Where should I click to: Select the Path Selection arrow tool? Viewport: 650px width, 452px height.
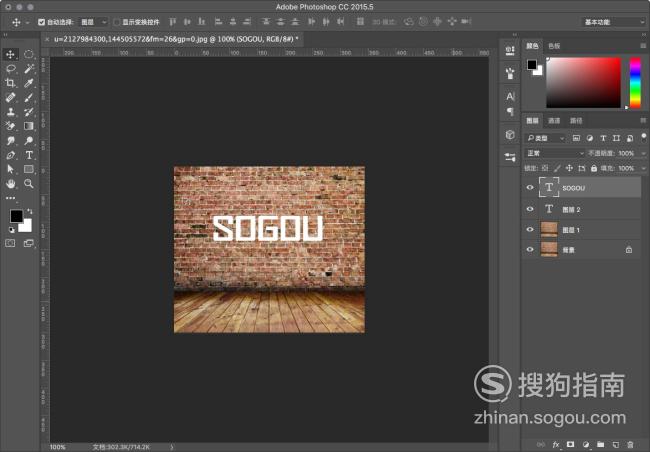(10, 169)
